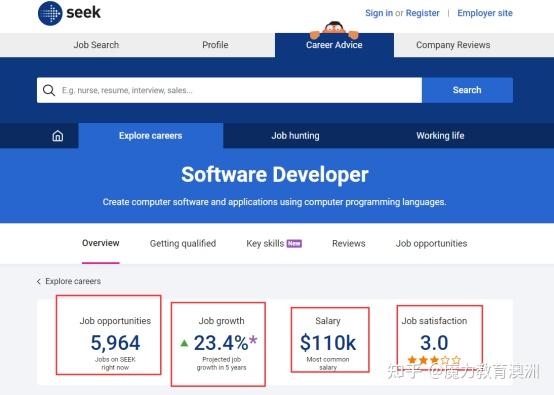Focus the career advice search field
The height and width of the screenshot is (395, 554).
(x=229, y=90)
